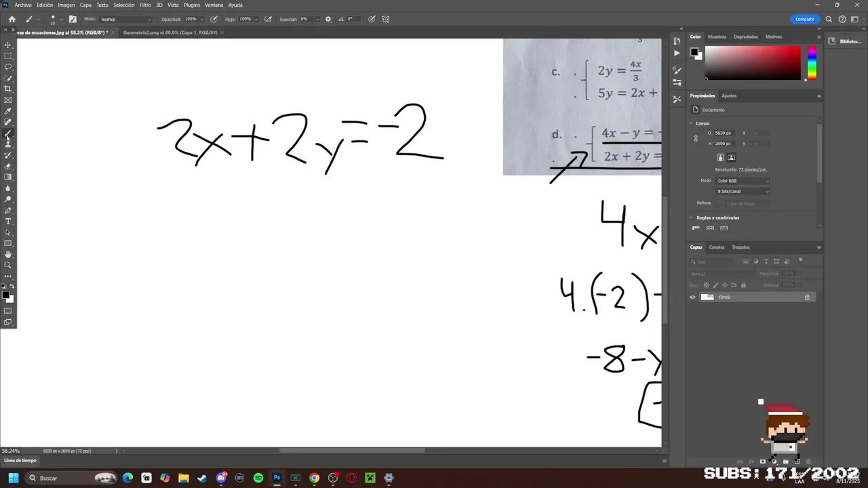Image resolution: width=868 pixels, height=488 pixels.
Task: Switch to the Muestras tab
Action: 717,37
